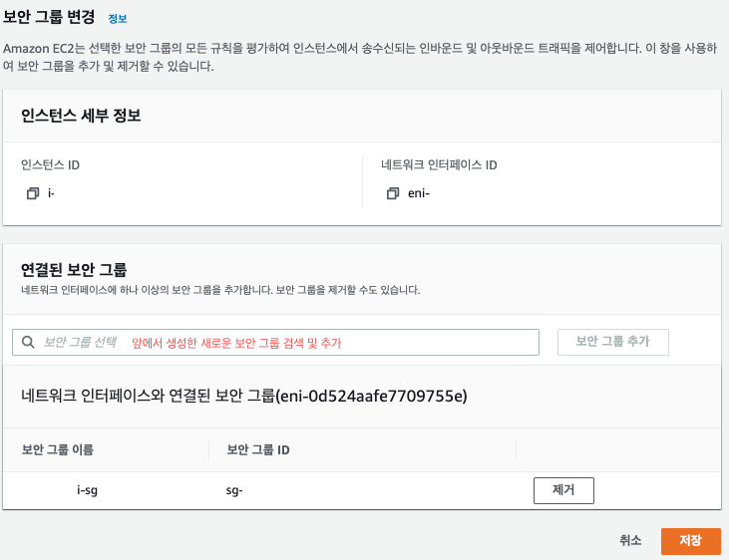
Task: Click the 보안 그룹 추가 button
Action: 612,342
